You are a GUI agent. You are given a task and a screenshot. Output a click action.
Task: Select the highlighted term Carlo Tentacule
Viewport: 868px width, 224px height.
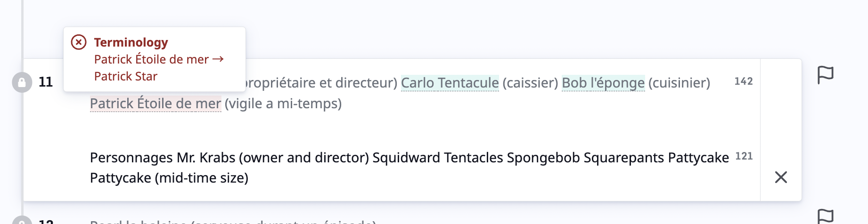(x=450, y=83)
